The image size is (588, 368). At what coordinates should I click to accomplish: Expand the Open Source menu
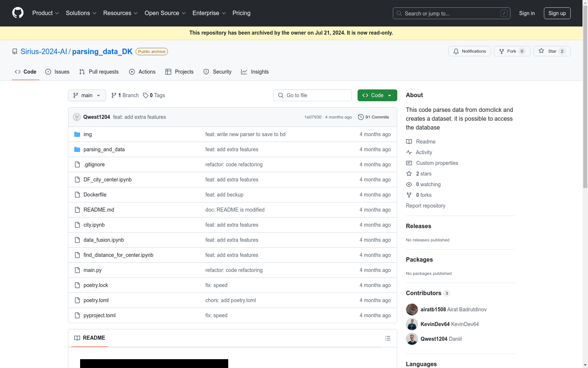165,13
